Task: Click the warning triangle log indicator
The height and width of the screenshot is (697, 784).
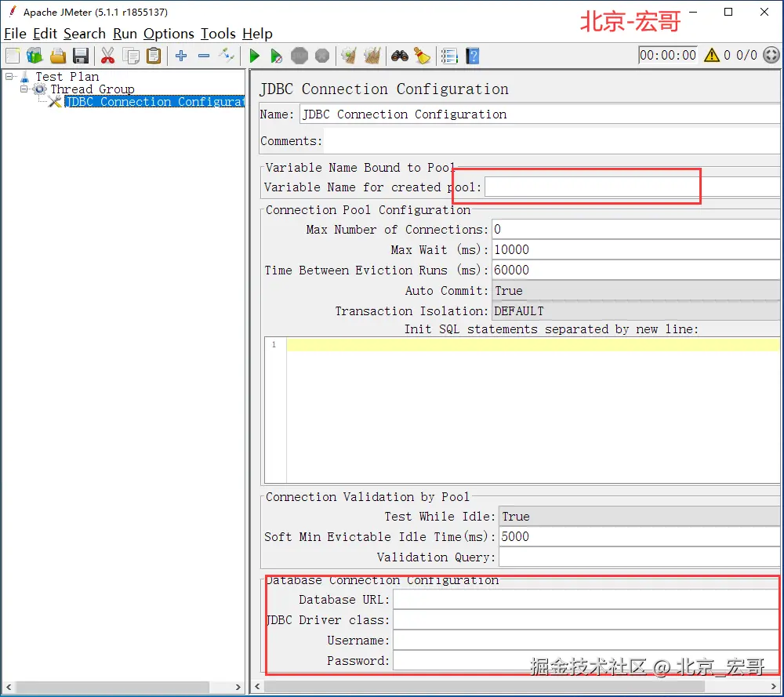Action: (711, 55)
